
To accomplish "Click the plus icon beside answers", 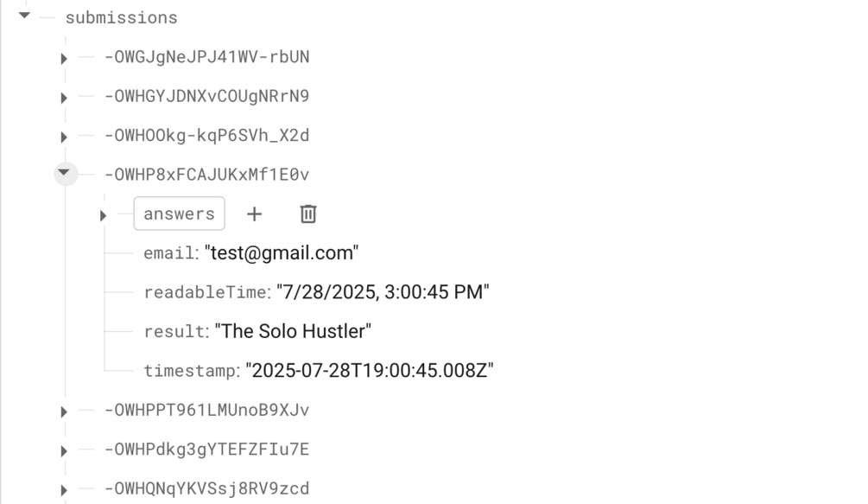I will pos(254,214).
